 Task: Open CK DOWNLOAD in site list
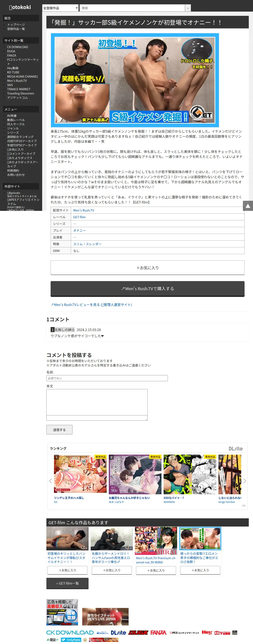17,47
